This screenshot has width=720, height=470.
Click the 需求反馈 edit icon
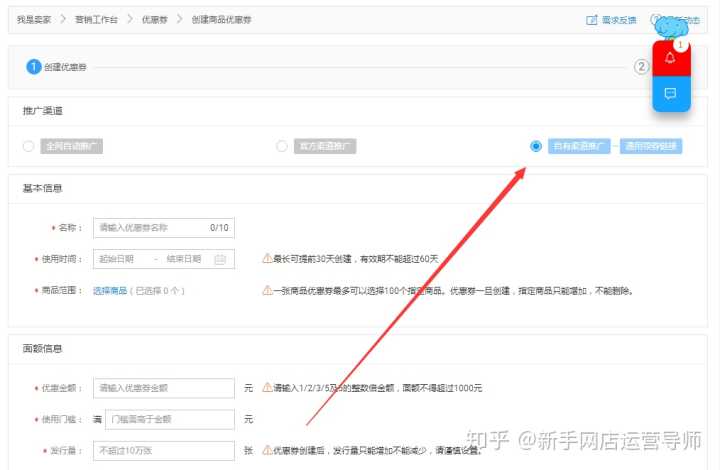pyautogui.click(x=592, y=20)
